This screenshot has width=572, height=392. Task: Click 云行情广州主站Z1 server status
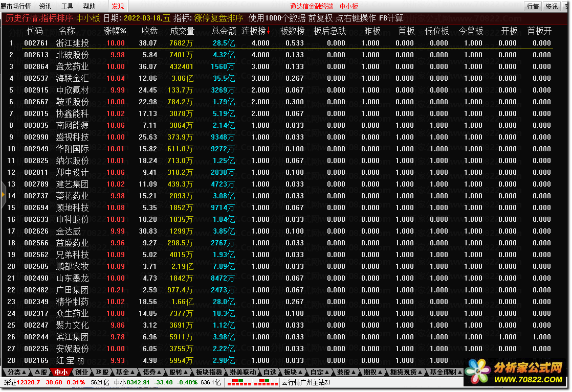click(x=306, y=382)
